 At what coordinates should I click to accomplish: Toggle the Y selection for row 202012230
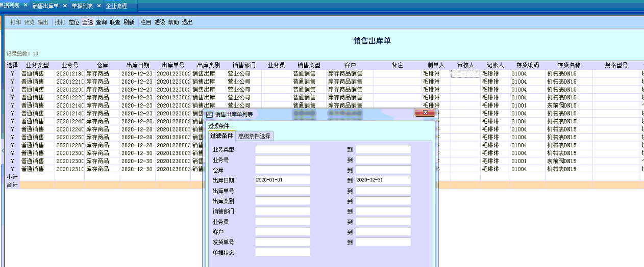(x=12, y=90)
